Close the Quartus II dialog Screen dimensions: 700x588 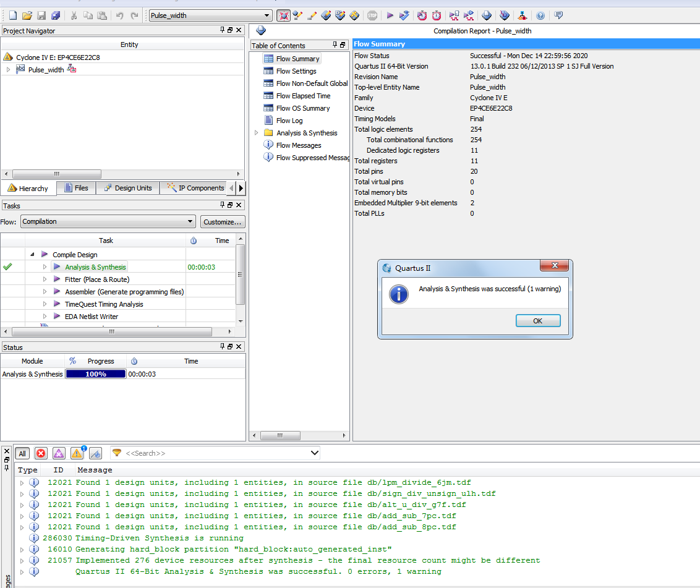[555, 266]
